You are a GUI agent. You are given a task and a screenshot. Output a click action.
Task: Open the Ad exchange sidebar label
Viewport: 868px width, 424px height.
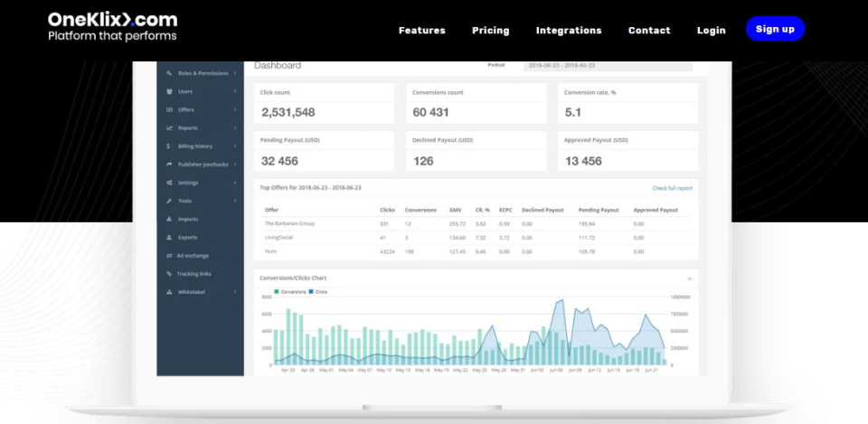click(193, 256)
